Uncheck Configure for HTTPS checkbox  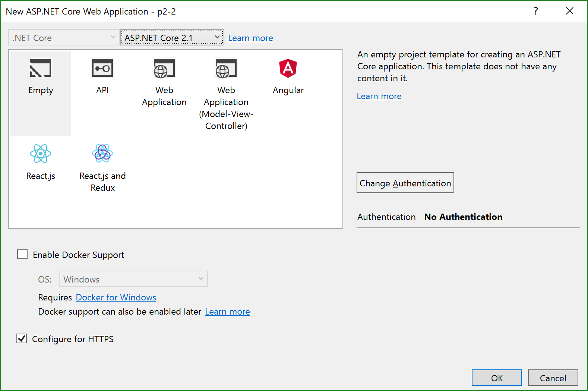click(22, 338)
